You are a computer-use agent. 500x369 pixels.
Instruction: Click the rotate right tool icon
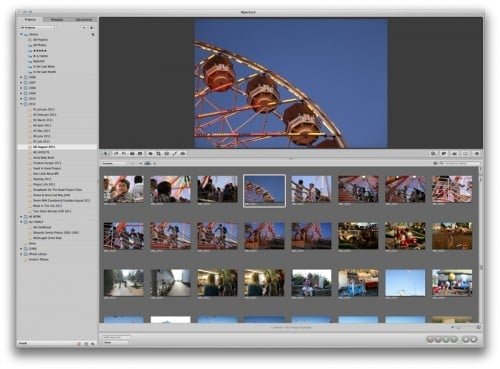124,154
